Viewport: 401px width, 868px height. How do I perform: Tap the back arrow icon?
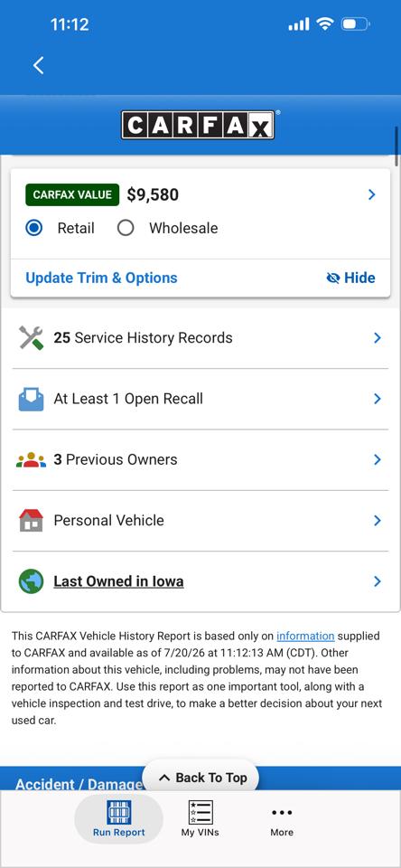click(38, 65)
